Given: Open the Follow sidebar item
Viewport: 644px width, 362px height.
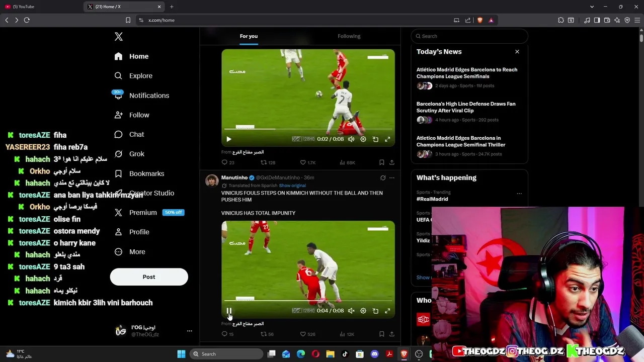Looking at the screenshot, I should [x=132, y=115].
